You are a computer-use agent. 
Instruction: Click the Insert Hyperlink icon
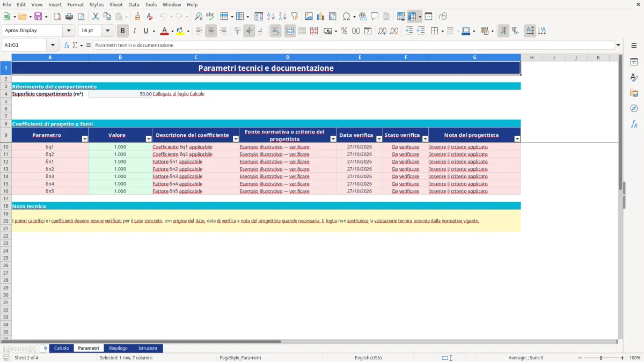[x=363, y=17]
